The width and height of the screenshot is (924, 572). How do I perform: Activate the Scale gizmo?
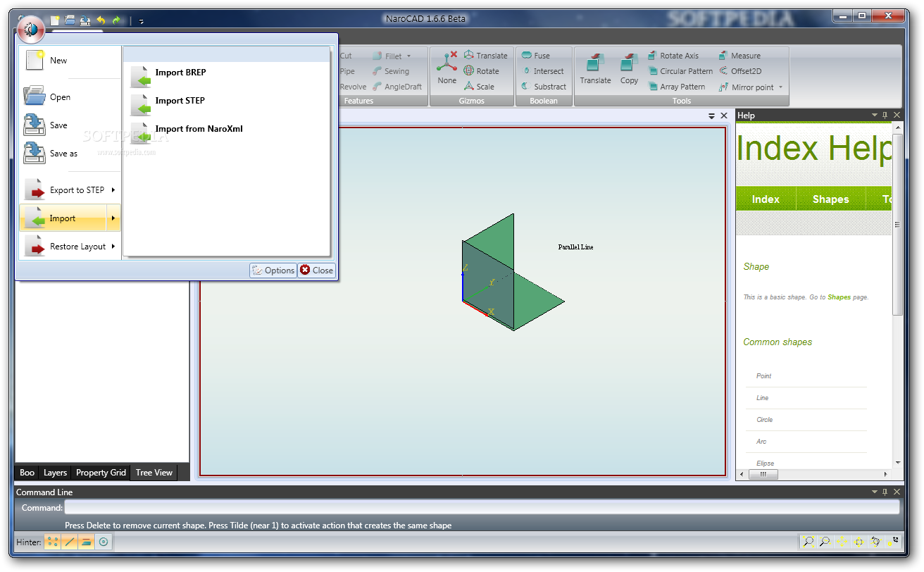[x=479, y=87]
